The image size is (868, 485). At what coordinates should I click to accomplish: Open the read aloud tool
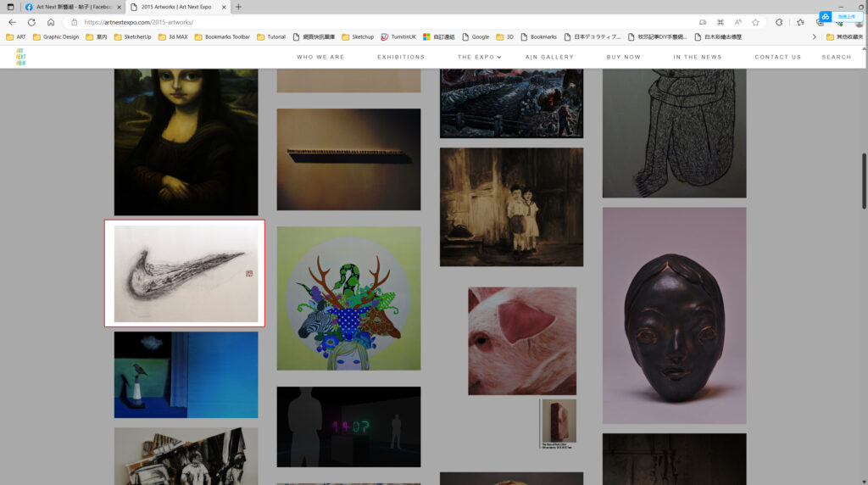pyautogui.click(x=737, y=22)
